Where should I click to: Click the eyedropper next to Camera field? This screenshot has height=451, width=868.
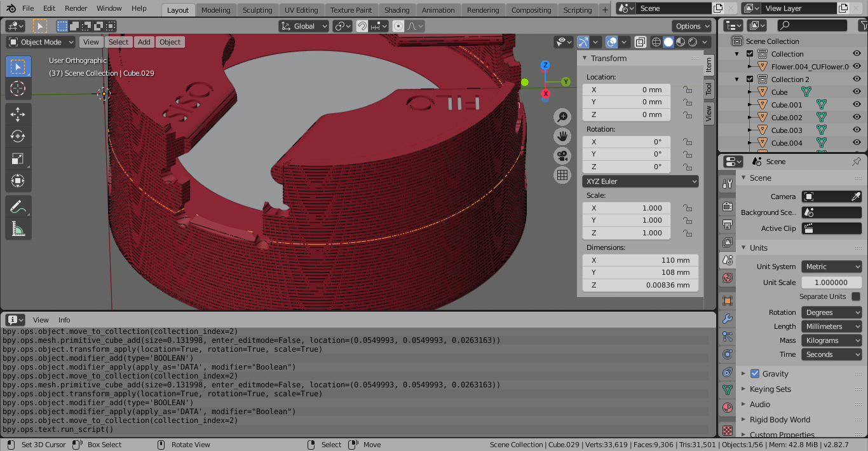tap(856, 197)
